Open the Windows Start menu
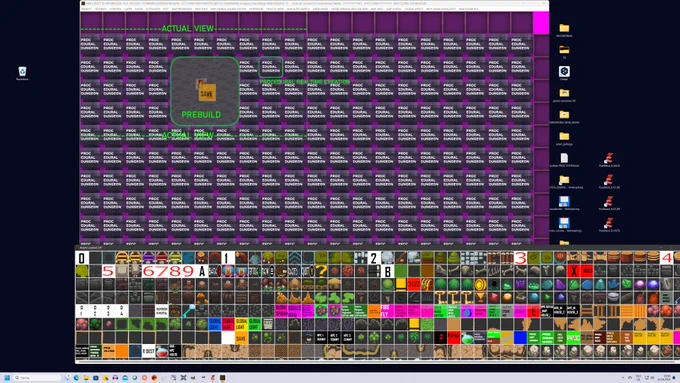Screen dimensions: 680x383 pos(7,378)
